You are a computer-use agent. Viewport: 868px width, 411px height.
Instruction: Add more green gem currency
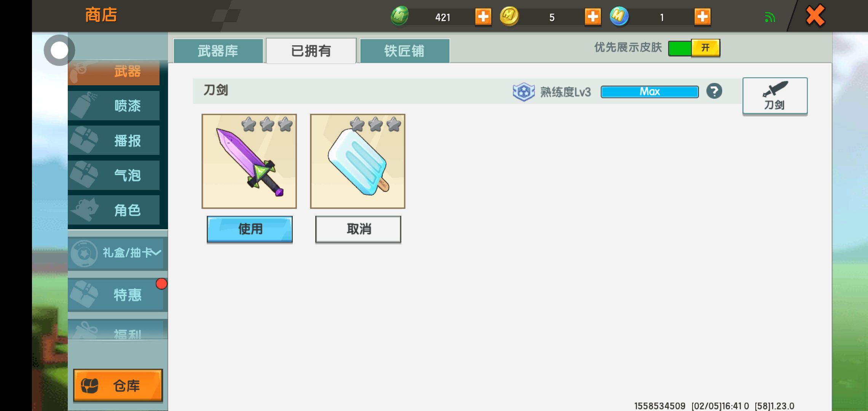[x=483, y=17]
